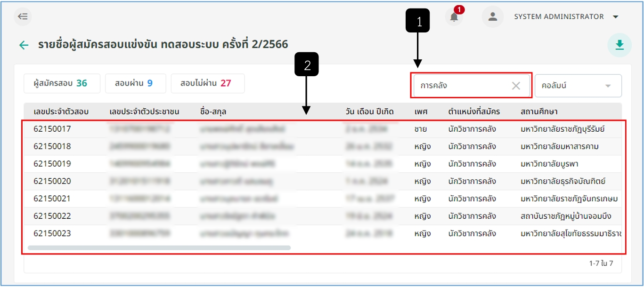Collapse the sidebar menu icon
Screen dimensions: 644x287
[23, 16]
